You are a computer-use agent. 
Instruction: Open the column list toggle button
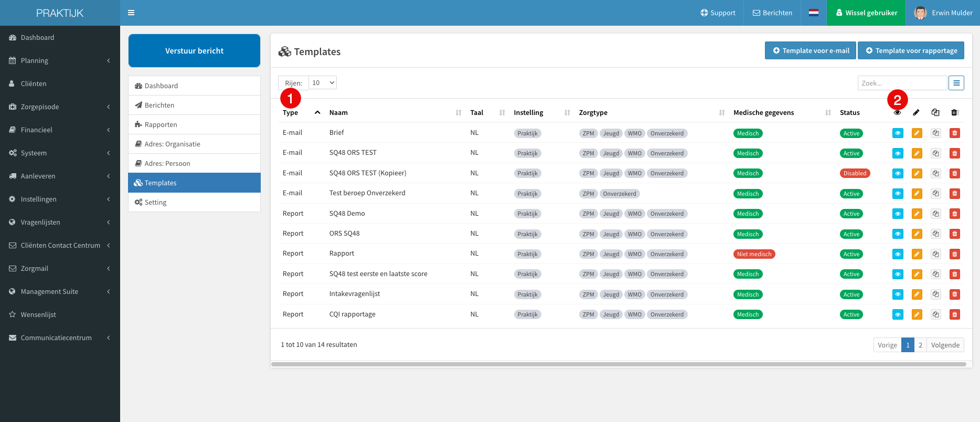pos(956,83)
